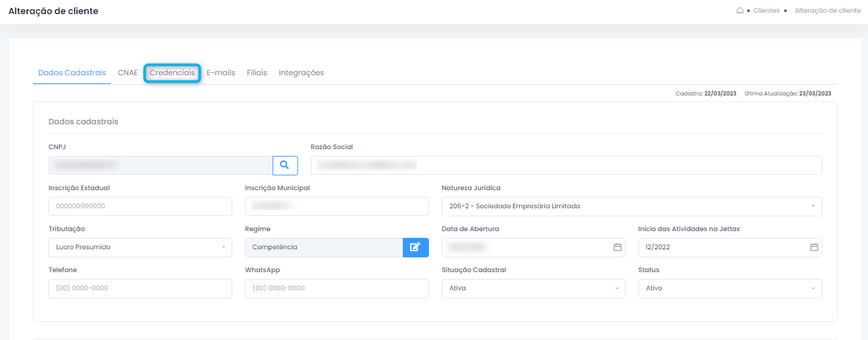Click the Alteração de cliente page title

click(x=53, y=11)
